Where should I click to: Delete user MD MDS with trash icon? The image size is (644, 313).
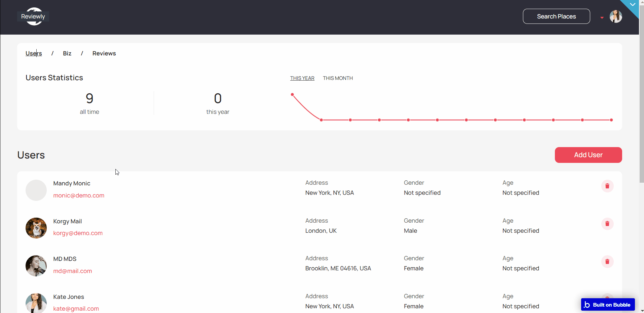coord(607,262)
